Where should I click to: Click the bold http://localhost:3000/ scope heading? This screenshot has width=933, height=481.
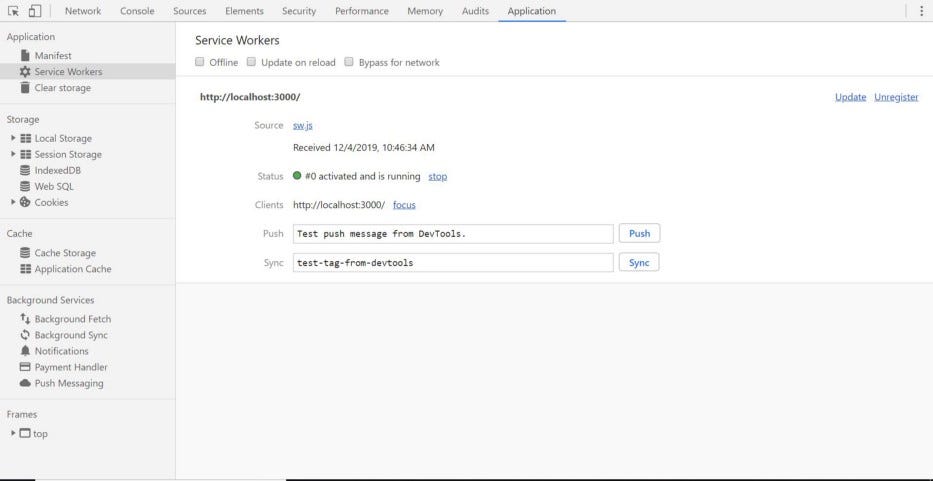coord(250,97)
